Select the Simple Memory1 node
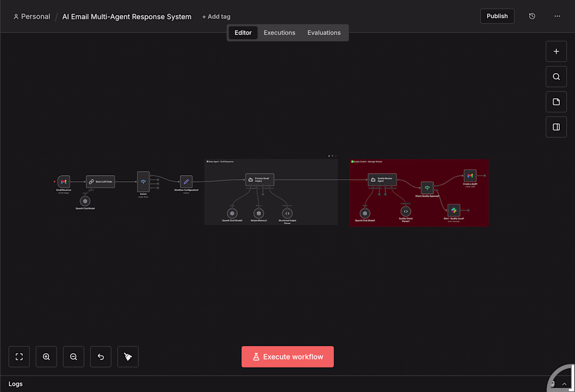 259,213
